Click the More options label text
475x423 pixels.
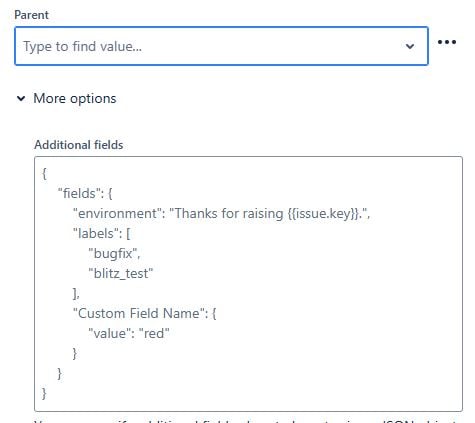click(75, 99)
